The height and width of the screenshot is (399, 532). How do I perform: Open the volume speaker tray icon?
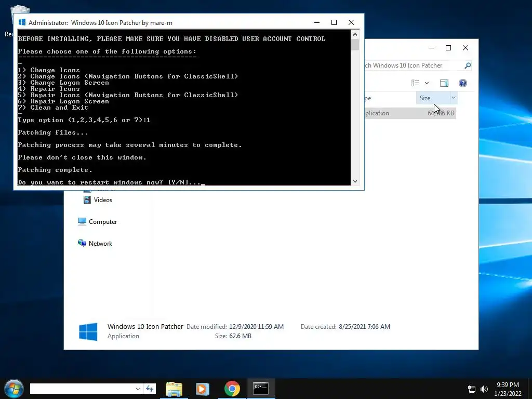pyautogui.click(x=484, y=389)
